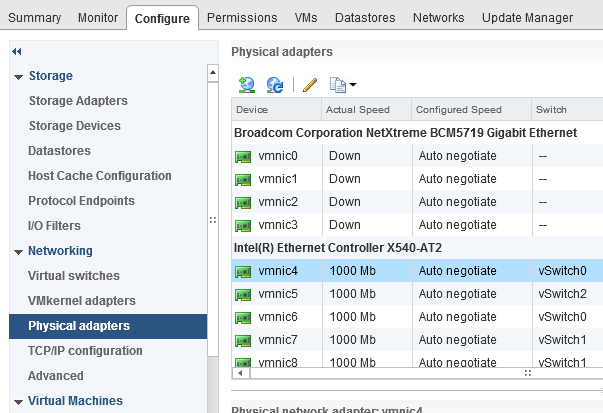The width and height of the screenshot is (603, 413).
Task: Click the vmnic2 adapter card icon
Action: [x=243, y=203]
